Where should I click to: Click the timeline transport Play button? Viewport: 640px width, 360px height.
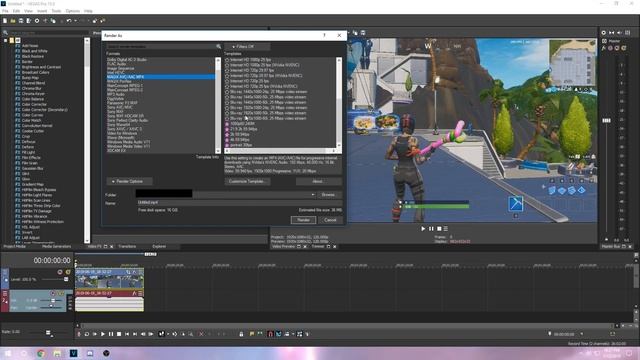[103, 334]
